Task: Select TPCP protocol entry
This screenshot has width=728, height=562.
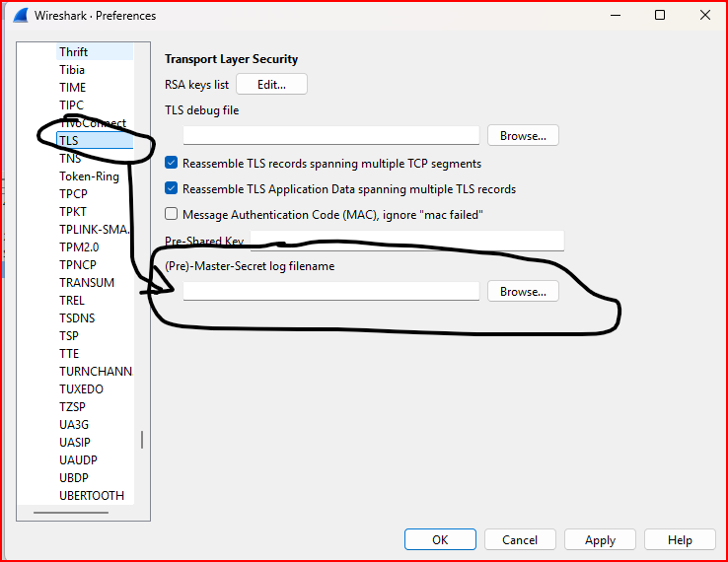Action: [73, 194]
